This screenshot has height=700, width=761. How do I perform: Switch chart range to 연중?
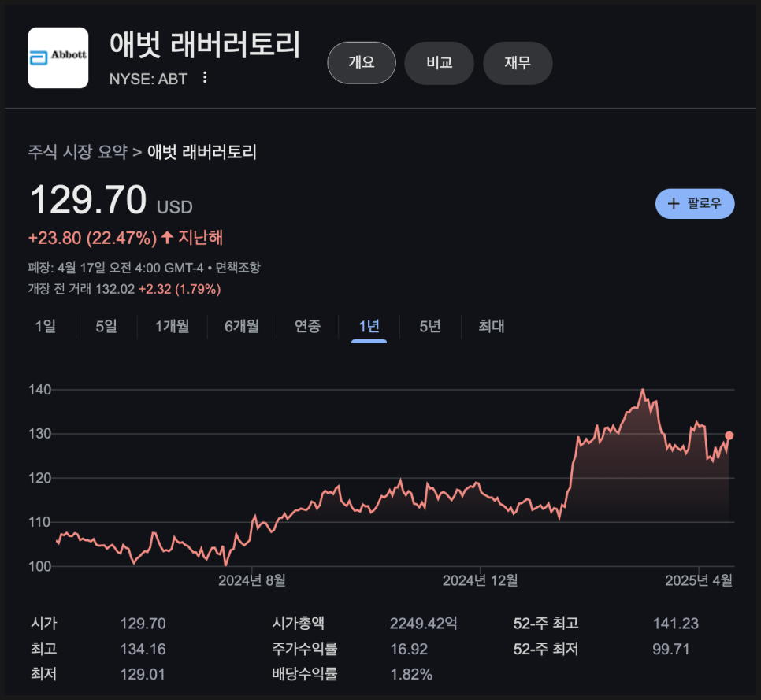tap(308, 327)
